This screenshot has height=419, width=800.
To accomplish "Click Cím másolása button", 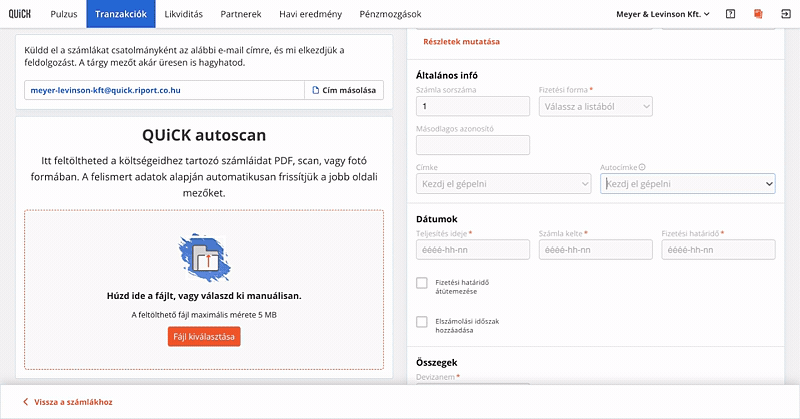I will pos(344,90).
